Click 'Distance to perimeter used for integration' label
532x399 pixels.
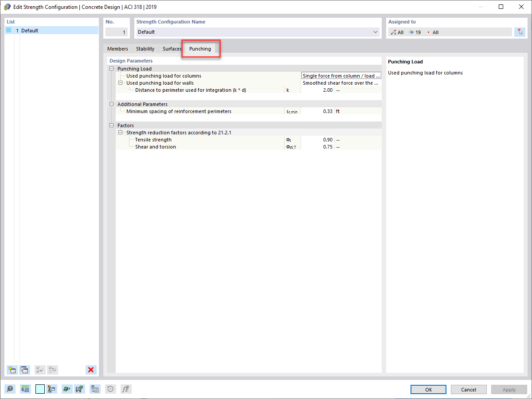pyautogui.click(x=191, y=90)
